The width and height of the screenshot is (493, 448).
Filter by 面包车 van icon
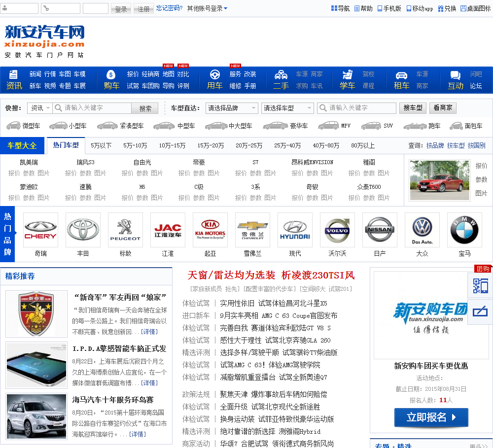[456, 126]
